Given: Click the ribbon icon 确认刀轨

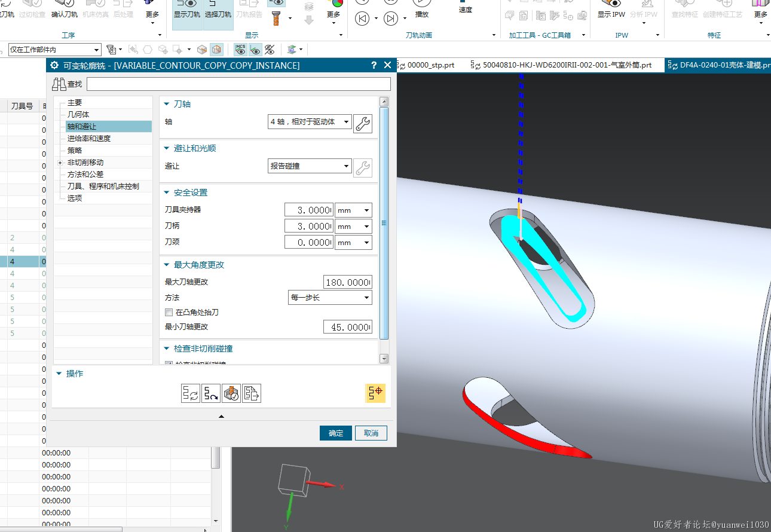Looking at the screenshot, I should (x=63, y=10).
